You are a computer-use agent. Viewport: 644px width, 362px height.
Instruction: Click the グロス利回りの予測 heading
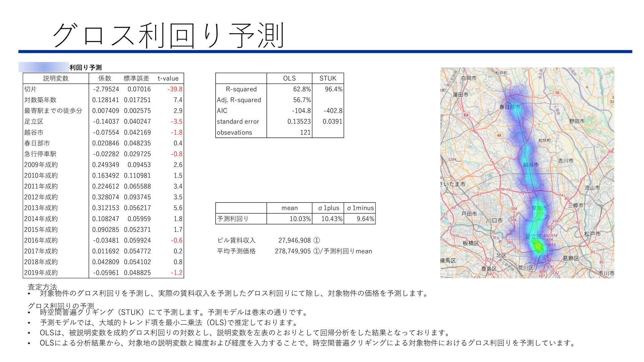point(61,306)
